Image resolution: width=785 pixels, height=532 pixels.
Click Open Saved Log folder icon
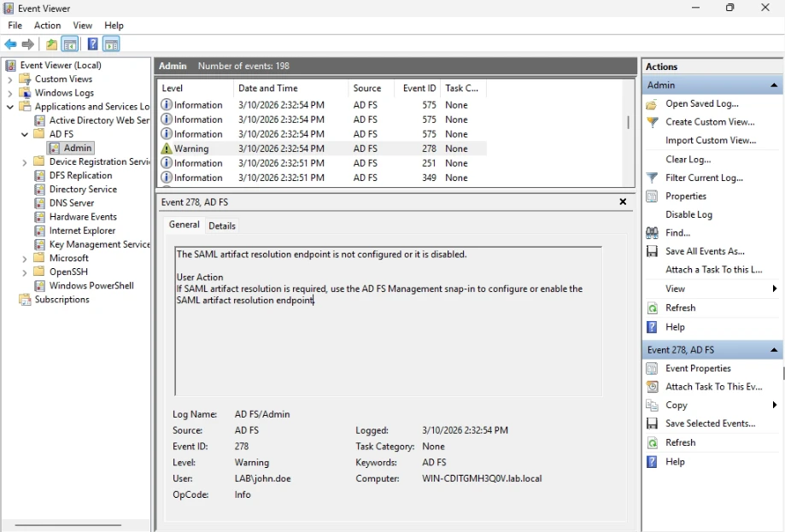(x=652, y=104)
